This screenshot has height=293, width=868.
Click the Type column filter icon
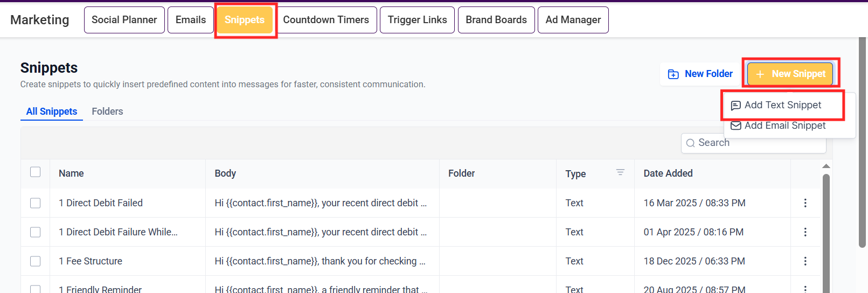[x=620, y=172]
